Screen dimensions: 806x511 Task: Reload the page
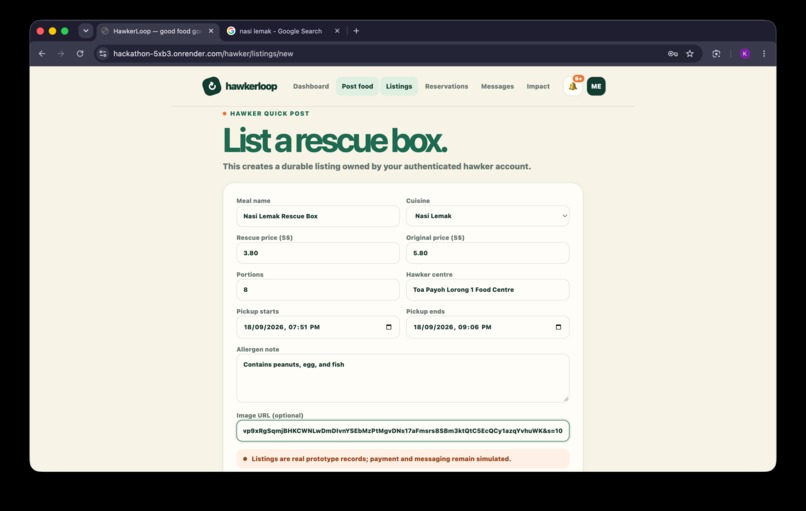tap(80, 53)
